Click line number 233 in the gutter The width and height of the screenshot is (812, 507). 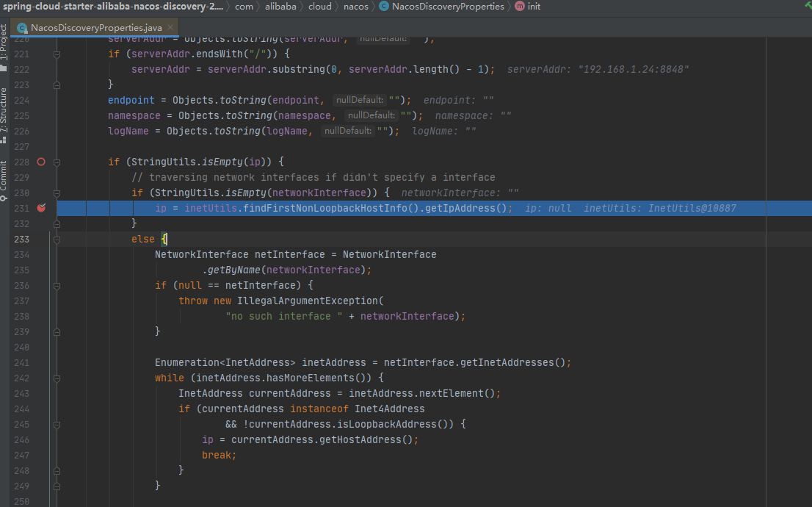(20, 239)
